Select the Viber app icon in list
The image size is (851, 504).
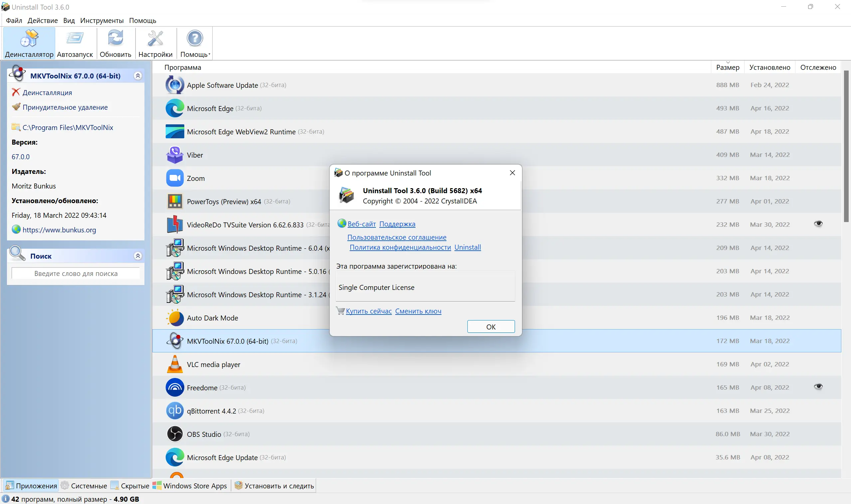pos(175,155)
